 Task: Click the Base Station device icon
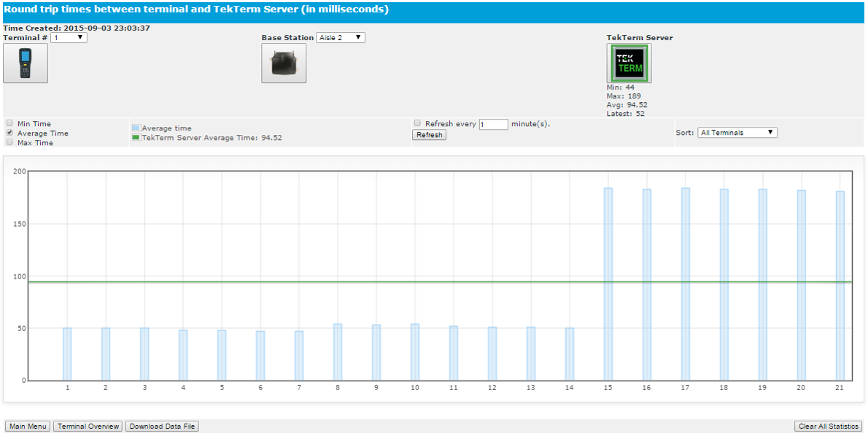(x=284, y=63)
